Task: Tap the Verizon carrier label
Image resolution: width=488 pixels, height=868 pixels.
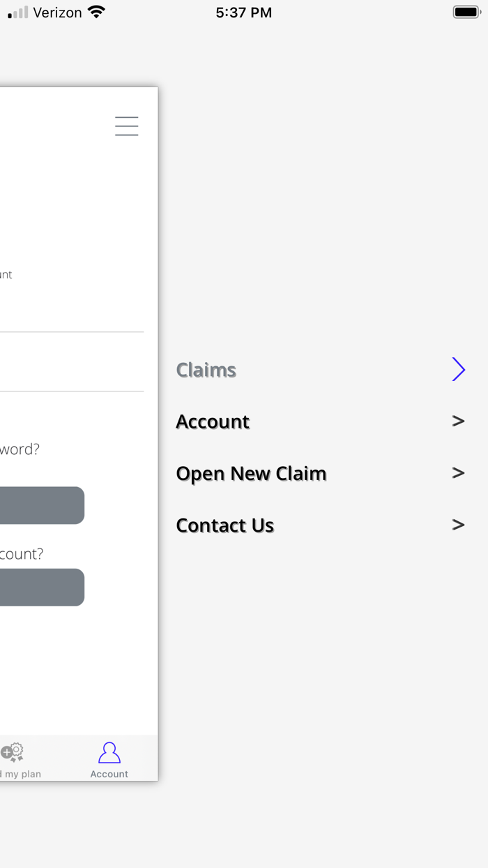Action: 58,13
